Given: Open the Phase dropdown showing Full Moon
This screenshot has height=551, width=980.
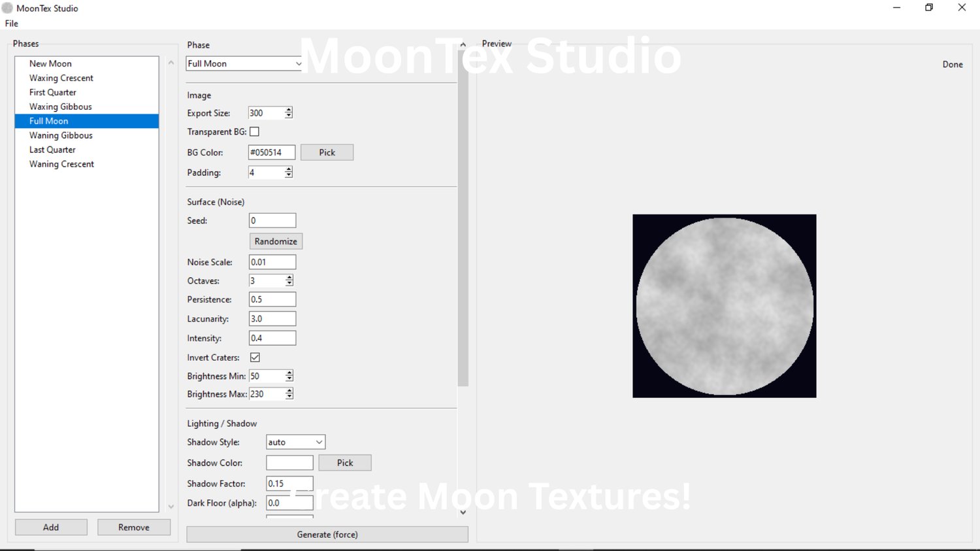Looking at the screenshot, I should 244,63.
